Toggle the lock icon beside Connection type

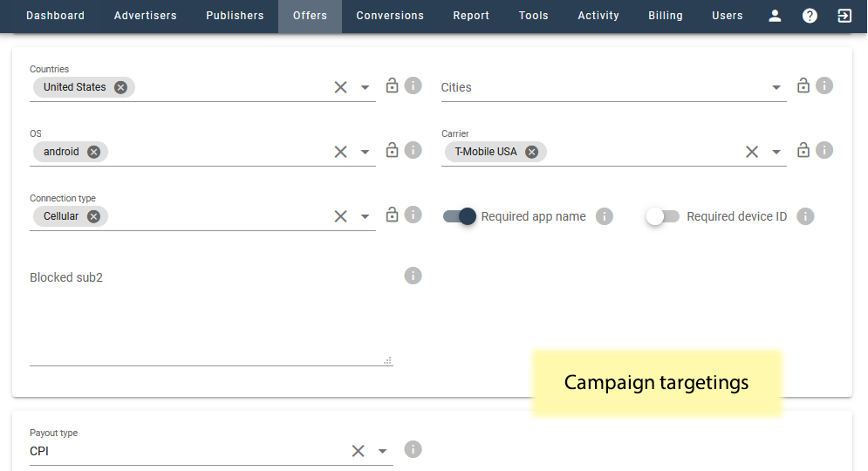click(x=392, y=215)
